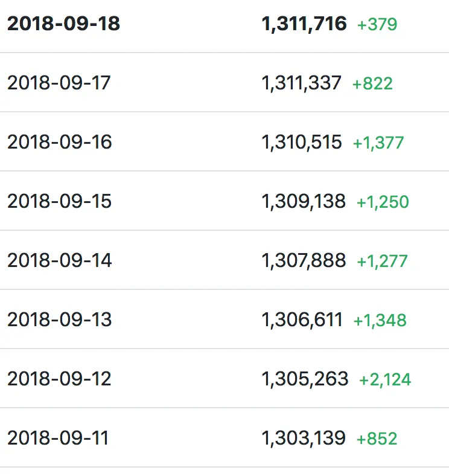This screenshot has height=476, width=449.
Task: Select the 2018-09-11 date entry
Action: 58,438
